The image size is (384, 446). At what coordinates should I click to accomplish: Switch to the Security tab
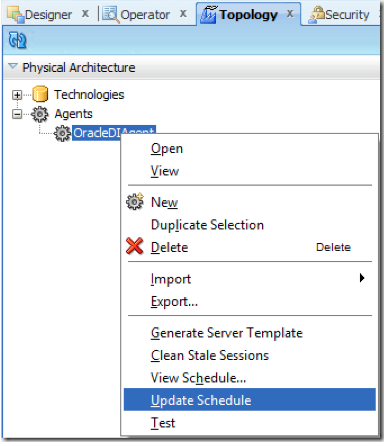(x=339, y=15)
